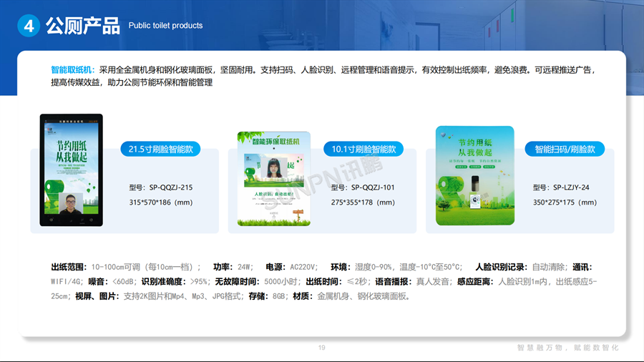Select dimensions 315*570*186 (mm)
Image resolution: width=644 pixels, height=362 pixels.
161,202
